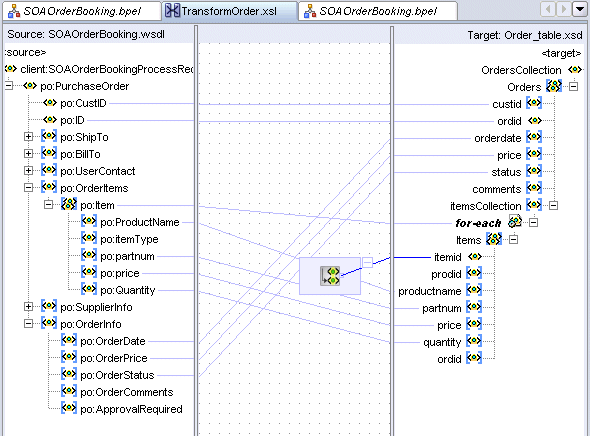
Task: Select the client:SOAOrderBookingProcessRequest source node
Action: [107, 69]
